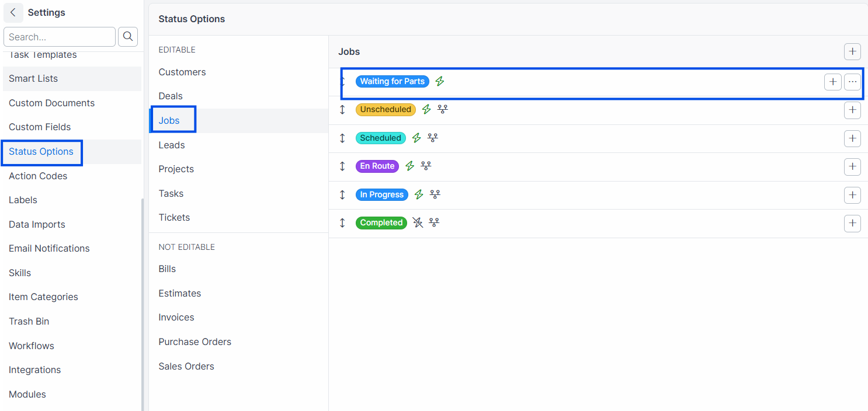Open the Tickets status category
This screenshot has height=411, width=868.
[174, 217]
